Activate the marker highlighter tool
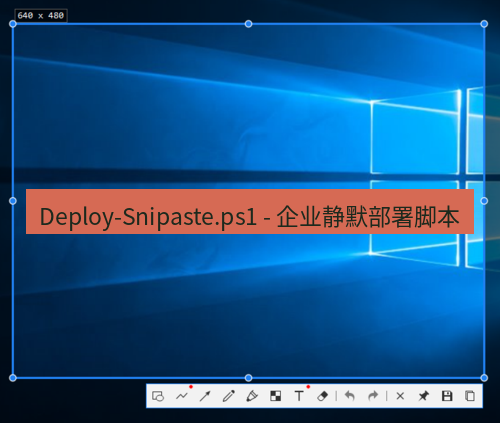Screen dimensions: 500x423 [252, 396]
